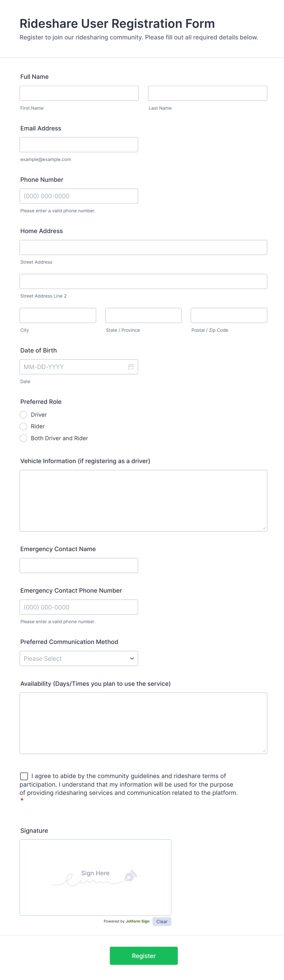284x980 pixels.
Task: Select the Rider radio option
Action: tap(24, 426)
